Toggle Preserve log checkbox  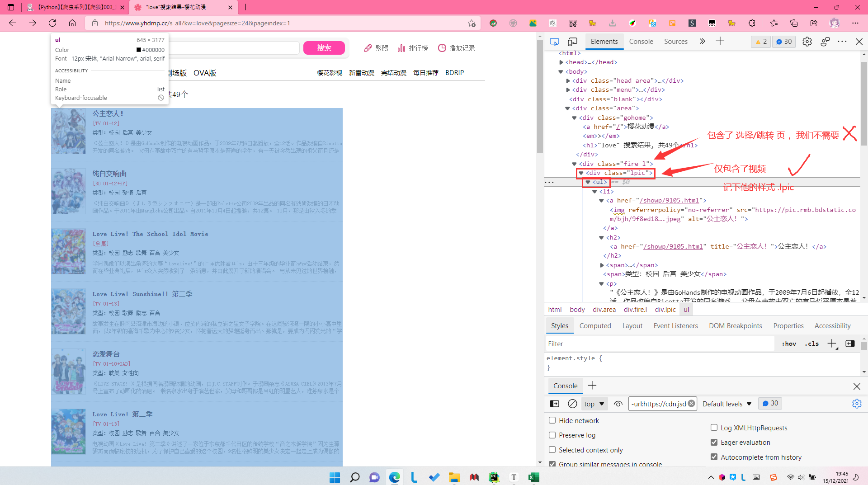[x=552, y=435]
